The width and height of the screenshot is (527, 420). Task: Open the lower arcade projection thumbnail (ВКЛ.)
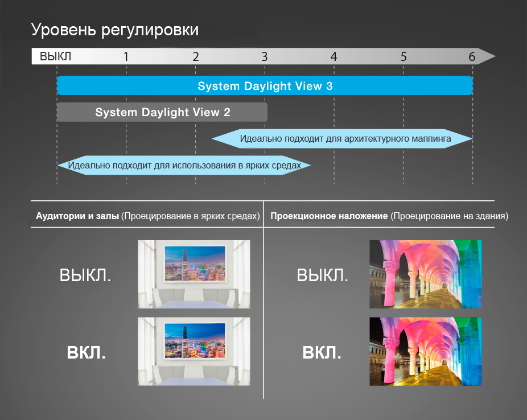click(426, 352)
